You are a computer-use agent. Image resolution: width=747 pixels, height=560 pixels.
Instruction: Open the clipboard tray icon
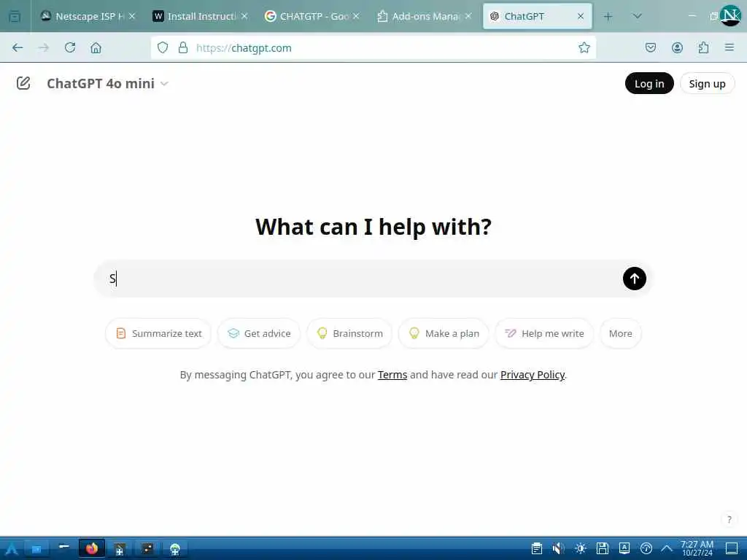point(536,548)
